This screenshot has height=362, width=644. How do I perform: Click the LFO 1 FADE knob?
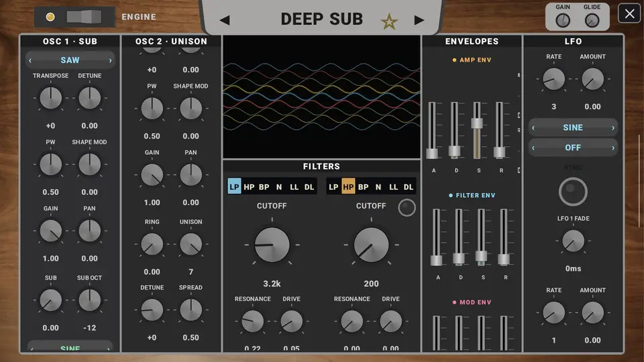point(573,241)
